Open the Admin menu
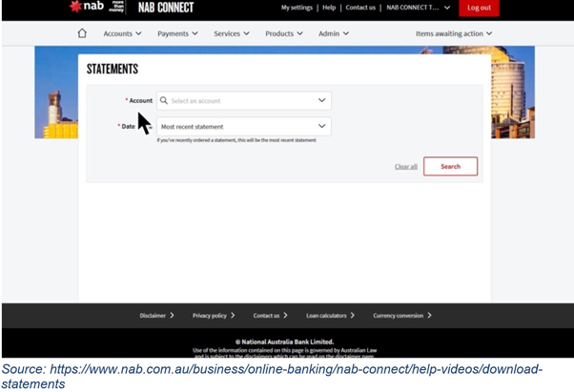Viewport: 574px width, 392px height. point(333,33)
